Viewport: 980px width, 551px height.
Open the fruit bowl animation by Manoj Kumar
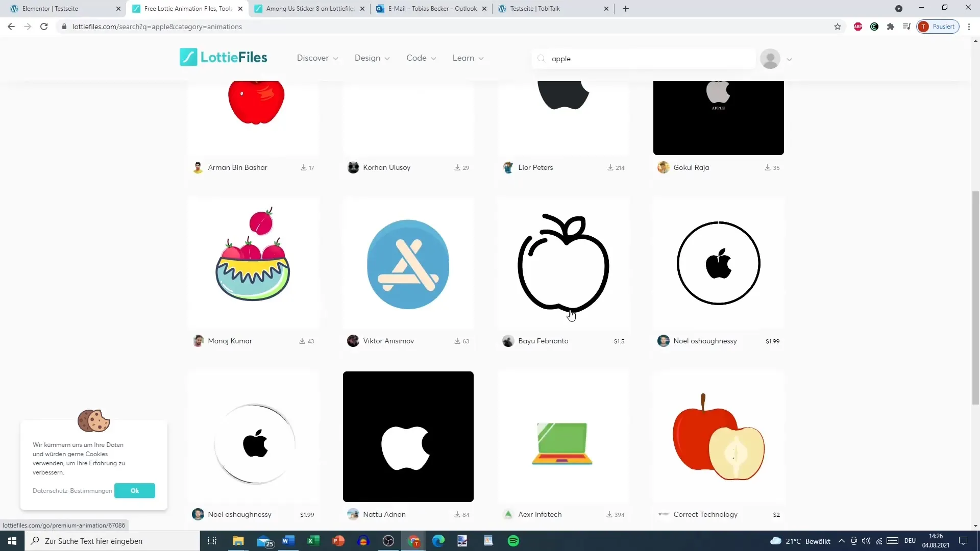point(253,263)
